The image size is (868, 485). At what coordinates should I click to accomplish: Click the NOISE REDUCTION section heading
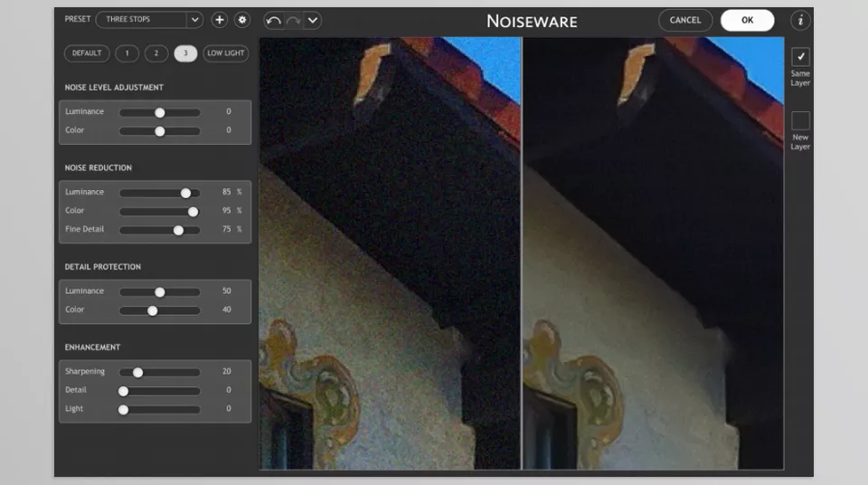[x=98, y=168]
